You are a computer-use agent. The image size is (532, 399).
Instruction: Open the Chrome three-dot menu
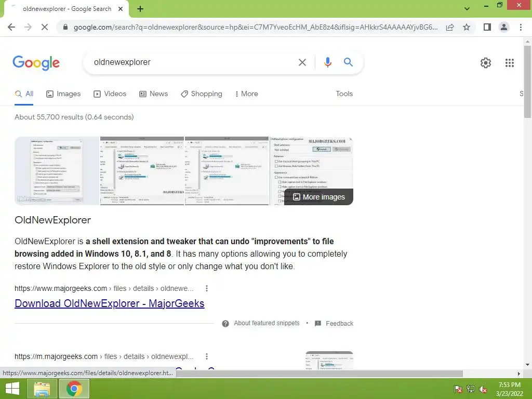coord(521,27)
